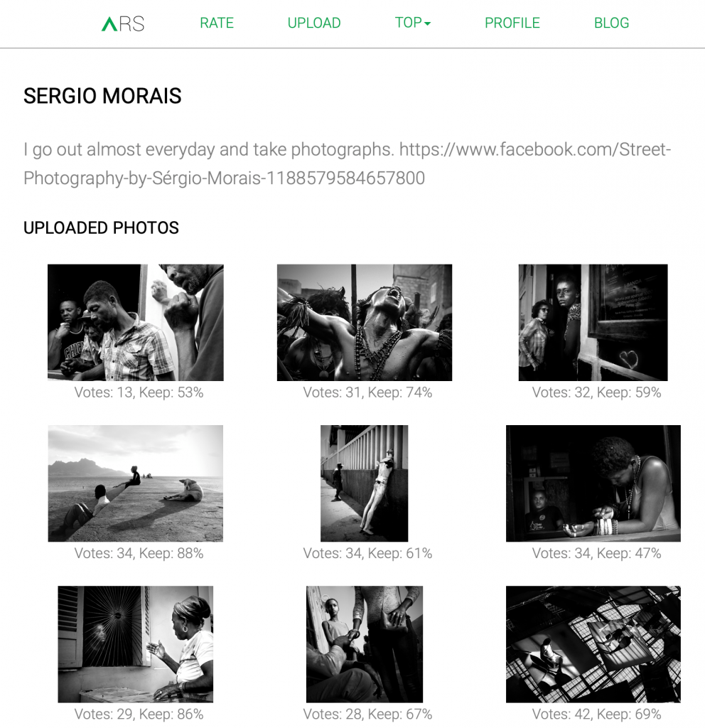Open photo of men leaning at window
Image resolution: width=705 pixels, height=728 pixels.
point(136,323)
